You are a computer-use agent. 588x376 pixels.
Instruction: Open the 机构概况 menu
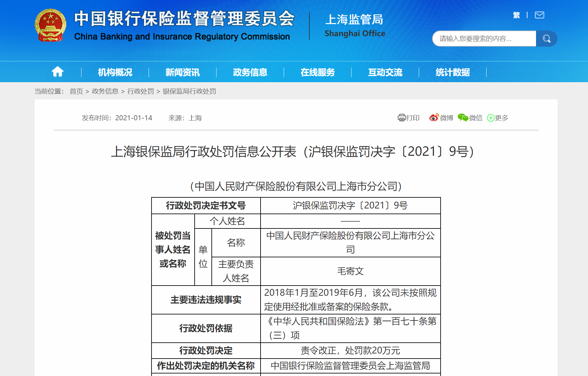click(115, 72)
